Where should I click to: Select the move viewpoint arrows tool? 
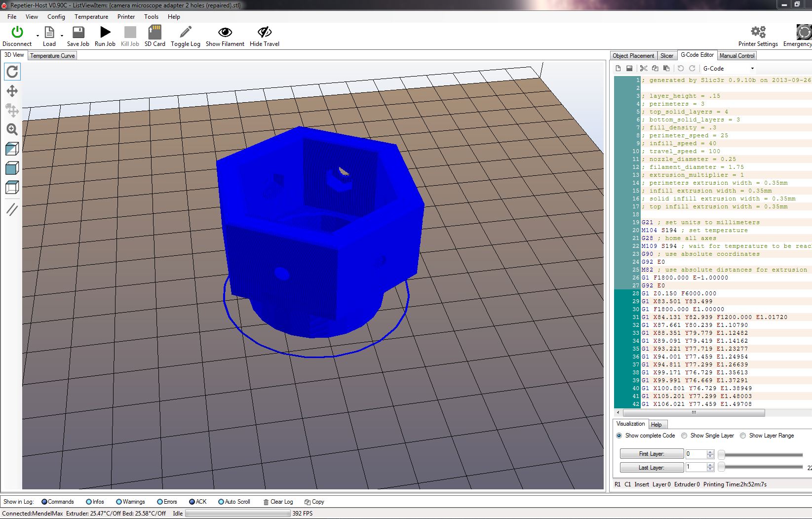coord(12,91)
